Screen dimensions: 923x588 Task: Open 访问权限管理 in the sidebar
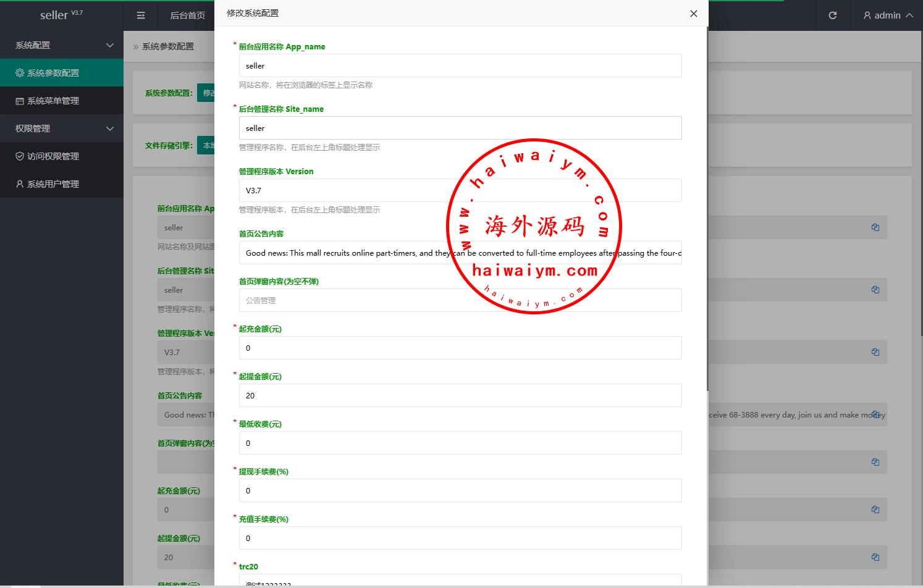click(62, 156)
